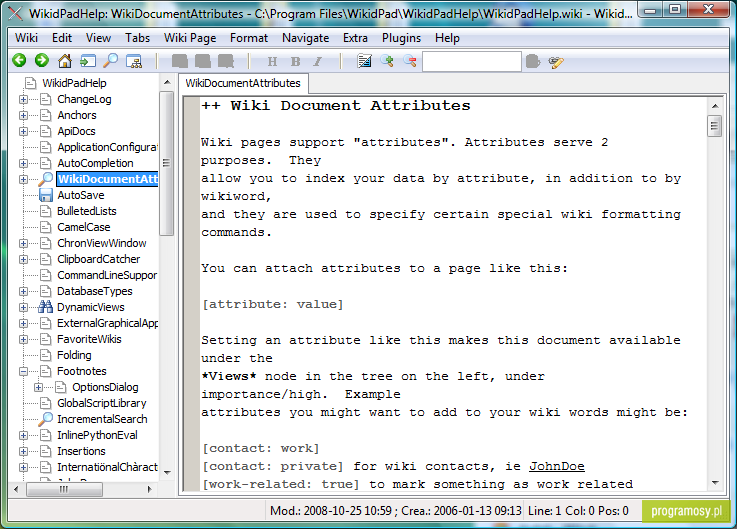The image size is (737, 529).
Task: Open the Wiki menu
Action: [x=26, y=38]
